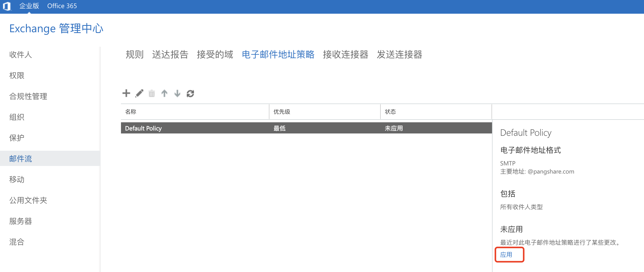The image size is (644, 272).
Task: Click the 未应用 heading in details pane
Action: coord(512,229)
